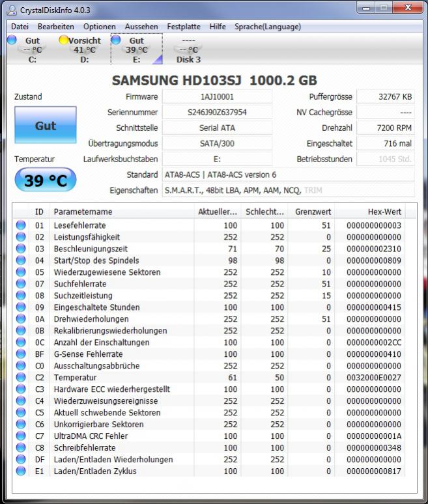This screenshot has width=428, height=504.
Task: Click the Firmware field 1AJ10001
Action: [x=217, y=97]
